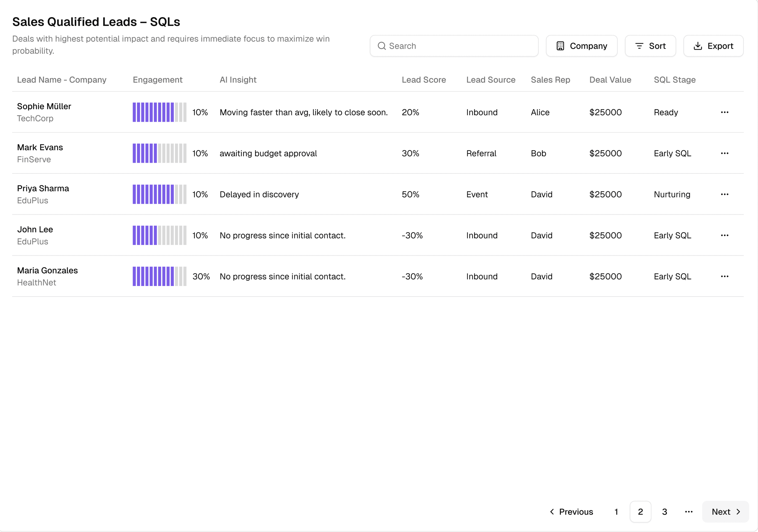Click the Export download icon
Viewport: 758px width, 532px height.
coord(698,46)
